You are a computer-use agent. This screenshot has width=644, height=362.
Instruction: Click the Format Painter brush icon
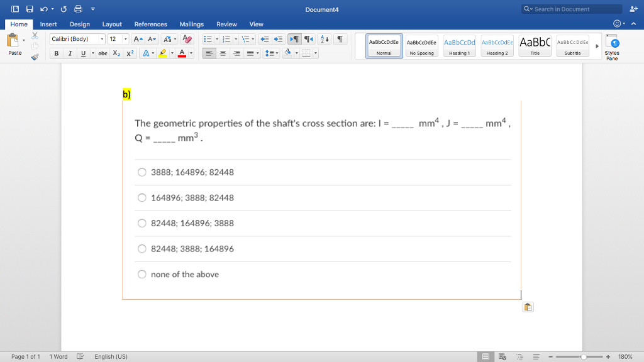point(35,57)
